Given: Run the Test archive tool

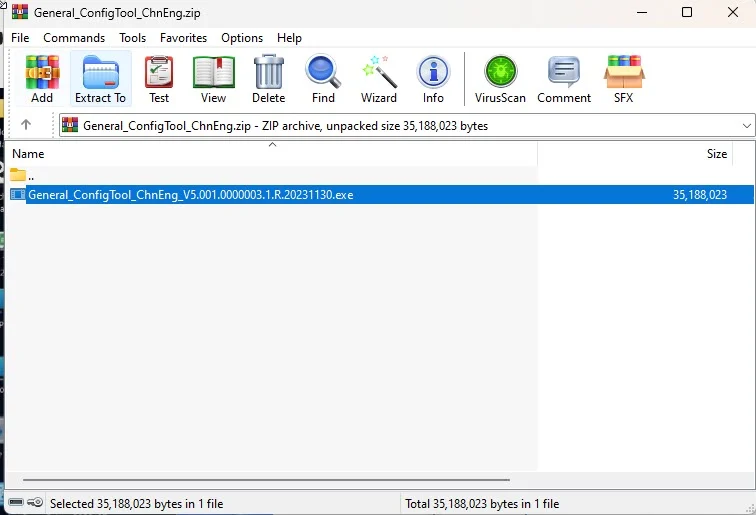Looking at the screenshot, I should (x=159, y=79).
